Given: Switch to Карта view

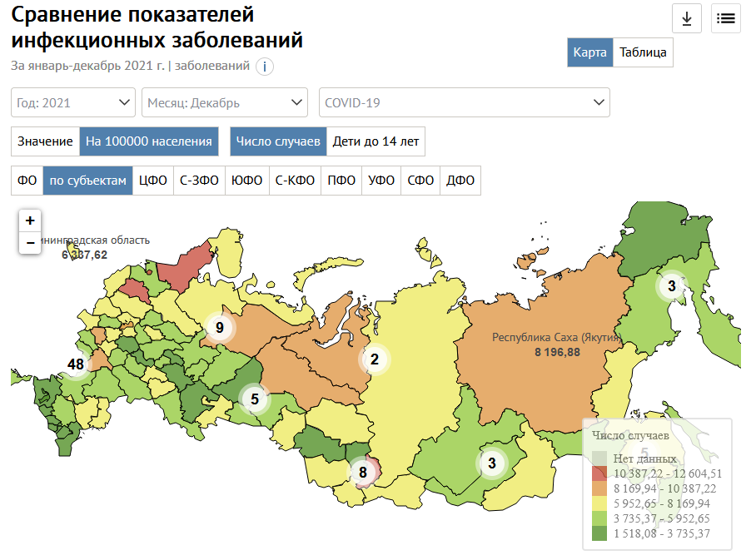Looking at the screenshot, I should pos(590,52).
